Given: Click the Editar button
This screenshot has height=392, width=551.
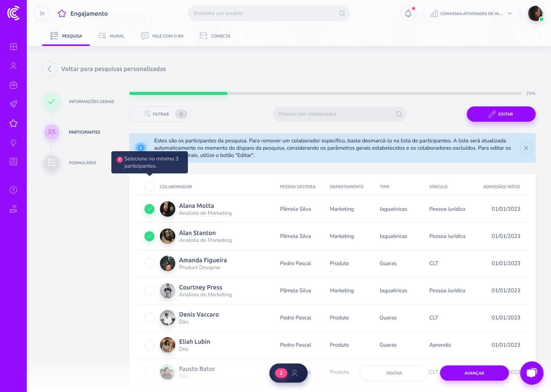Looking at the screenshot, I should point(501,114).
